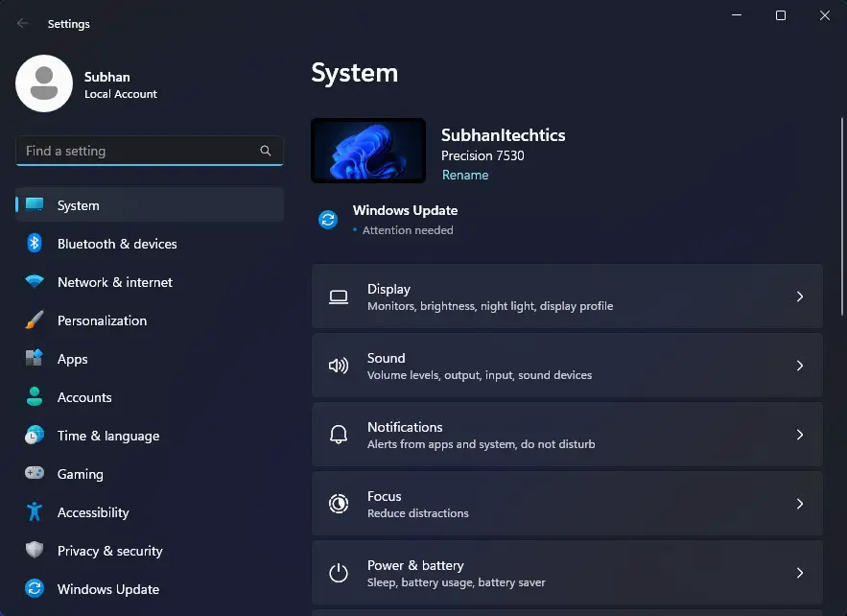The height and width of the screenshot is (616, 847).
Task: Minimize the Settings window
Action: click(x=737, y=15)
